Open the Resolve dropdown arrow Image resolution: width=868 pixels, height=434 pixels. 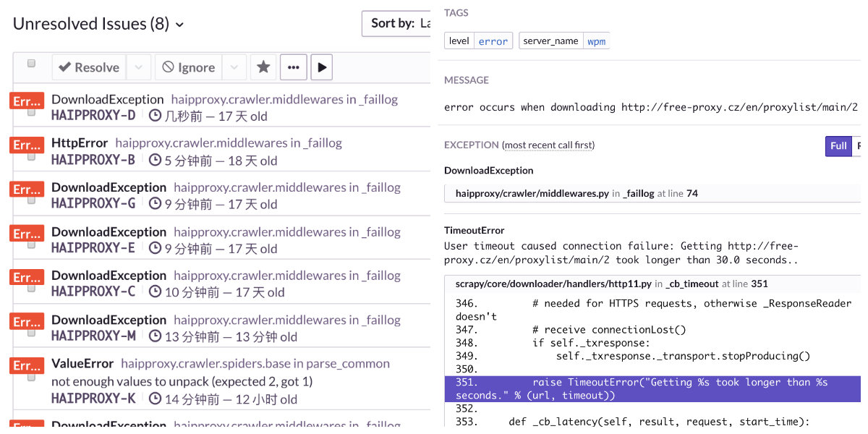click(x=138, y=67)
